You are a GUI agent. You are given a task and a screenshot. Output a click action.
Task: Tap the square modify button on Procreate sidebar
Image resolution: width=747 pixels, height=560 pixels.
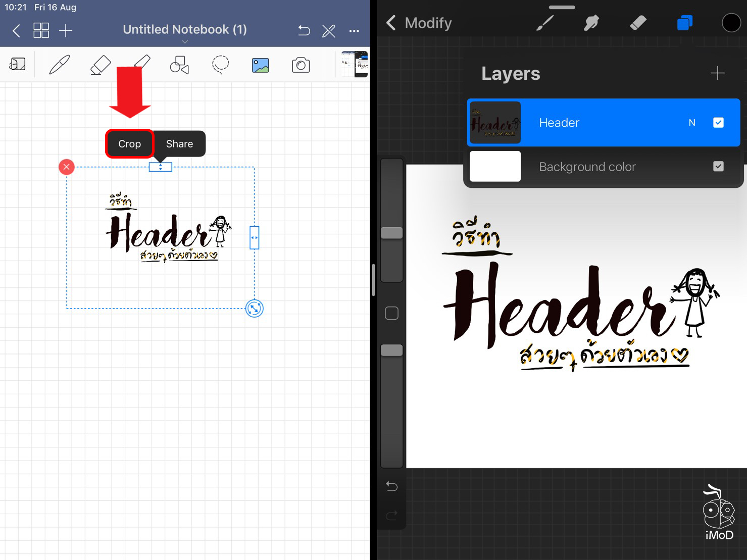[391, 313]
